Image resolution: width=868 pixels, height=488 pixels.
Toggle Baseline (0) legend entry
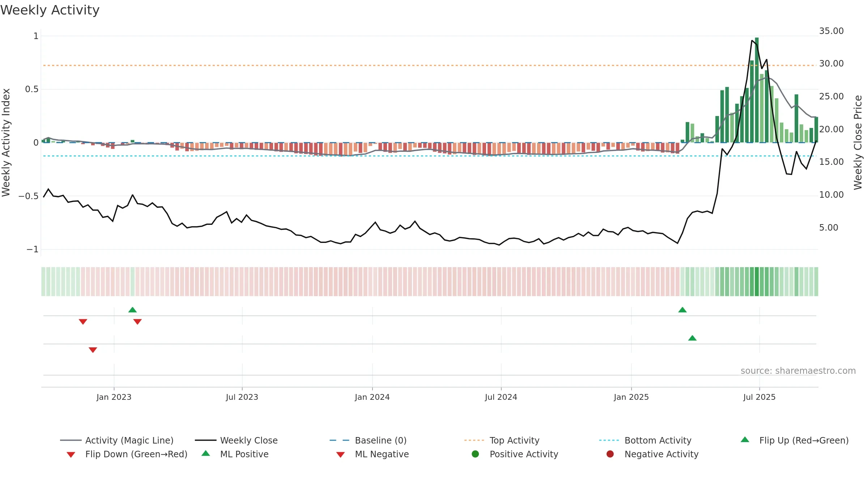[x=368, y=440]
